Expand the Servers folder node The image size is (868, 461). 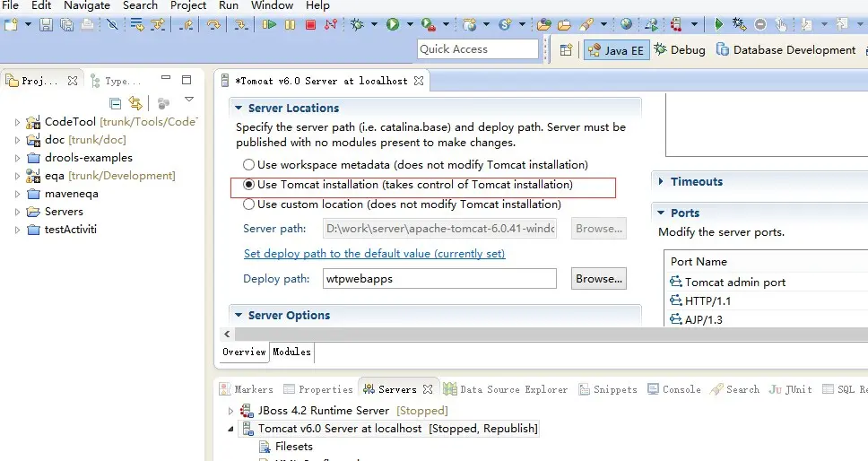(x=17, y=212)
